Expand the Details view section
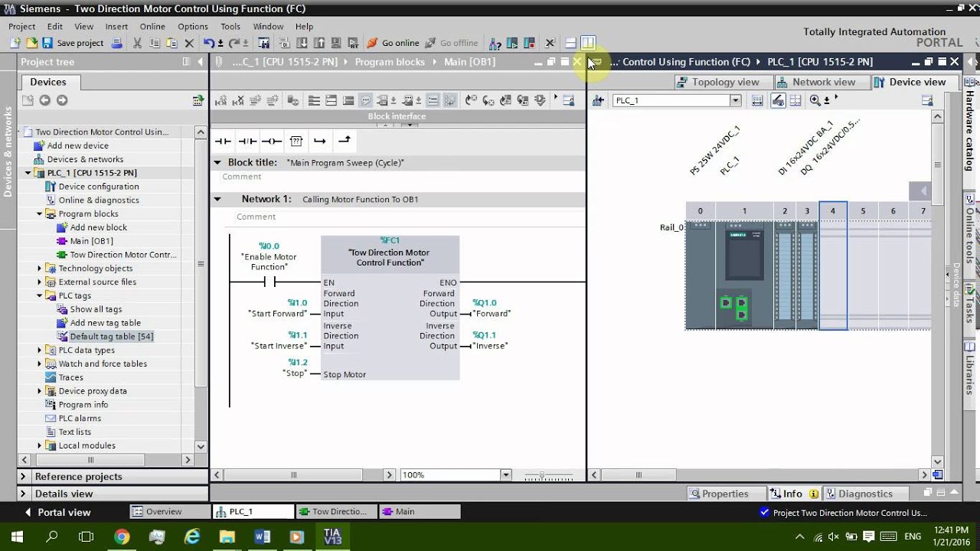 [x=23, y=494]
